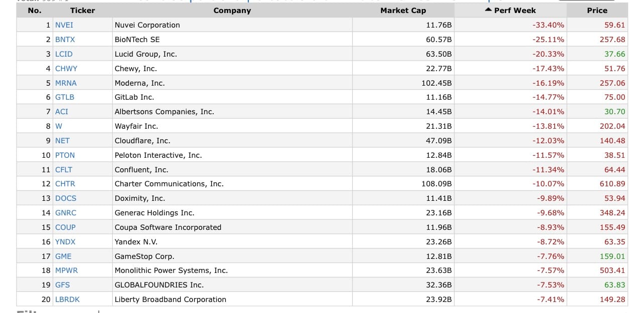644x313 pixels.
Task: Sort table by No. column header
Action: (x=35, y=10)
